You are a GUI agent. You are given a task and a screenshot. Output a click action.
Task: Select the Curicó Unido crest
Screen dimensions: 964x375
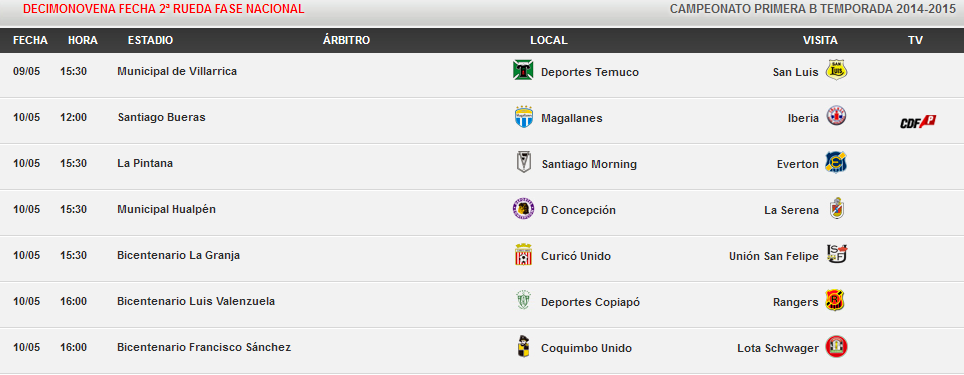(523, 255)
